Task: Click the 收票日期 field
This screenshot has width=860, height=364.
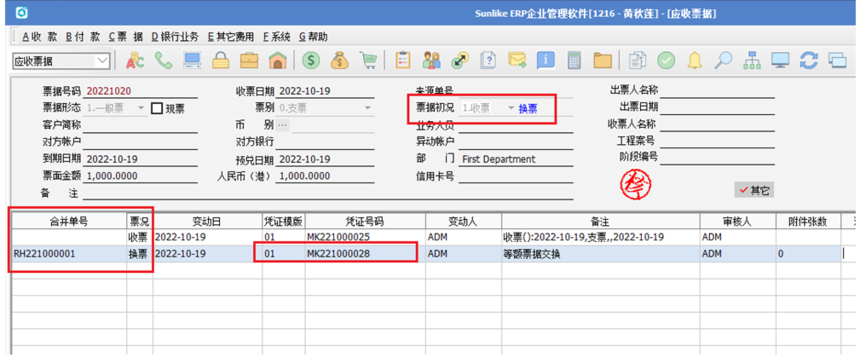Action: tap(326, 91)
